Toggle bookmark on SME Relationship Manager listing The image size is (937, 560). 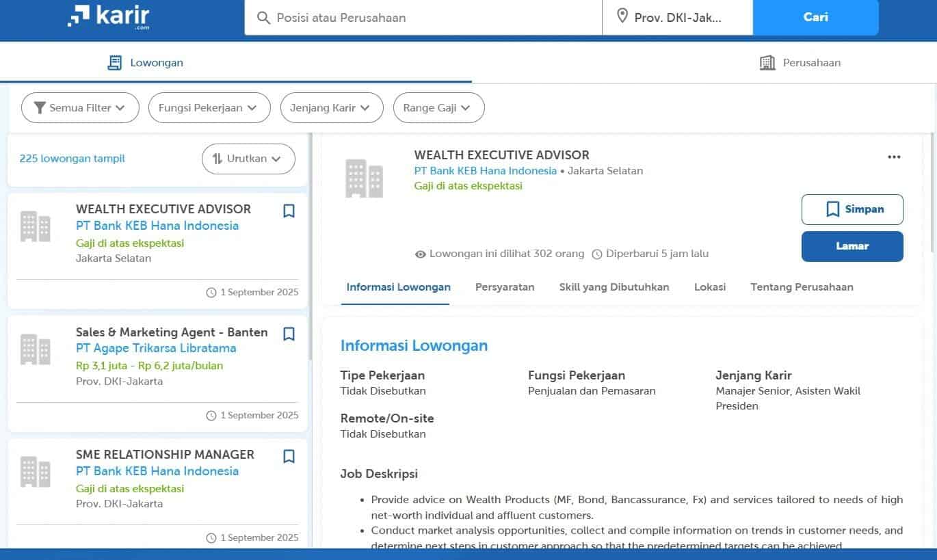coord(288,456)
